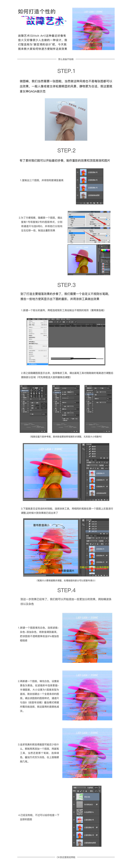Enable 斜面和浮雕 checkbox in B-checked dialog
Screen dimensions: 131x868
[x=69, y=219]
